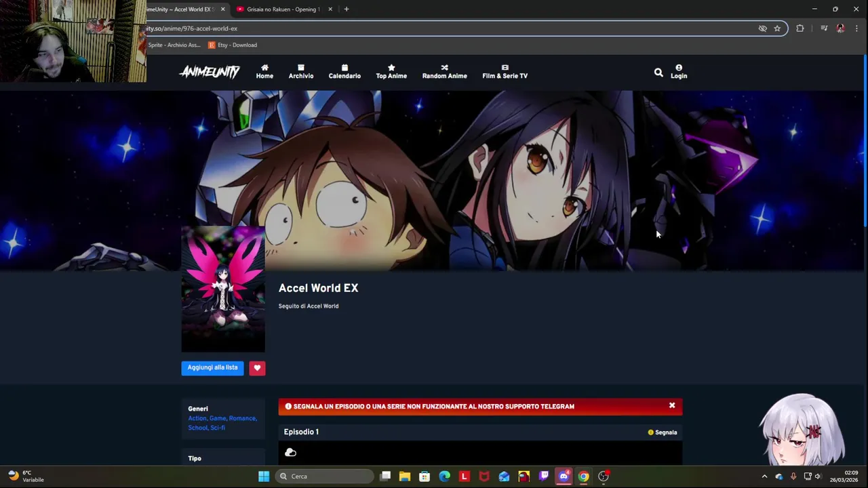Viewport: 868px width, 488px height.
Task: Open Twitch from the taskbar
Action: [x=544, y=476]
